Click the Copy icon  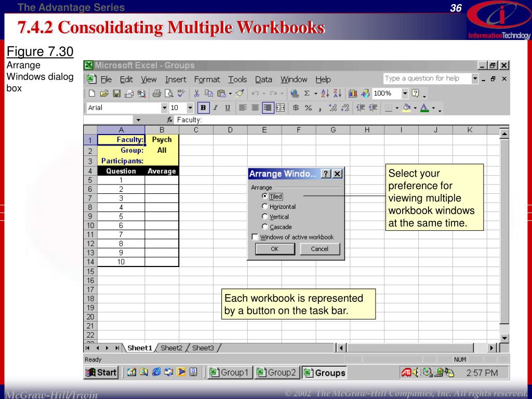pos(209,94)
